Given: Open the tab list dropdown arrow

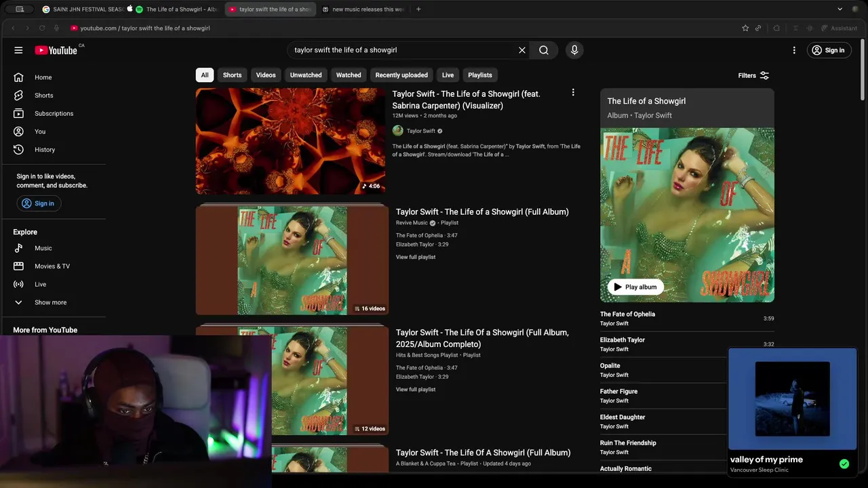Looking at the screenshot, I should (x=840, y=9).
